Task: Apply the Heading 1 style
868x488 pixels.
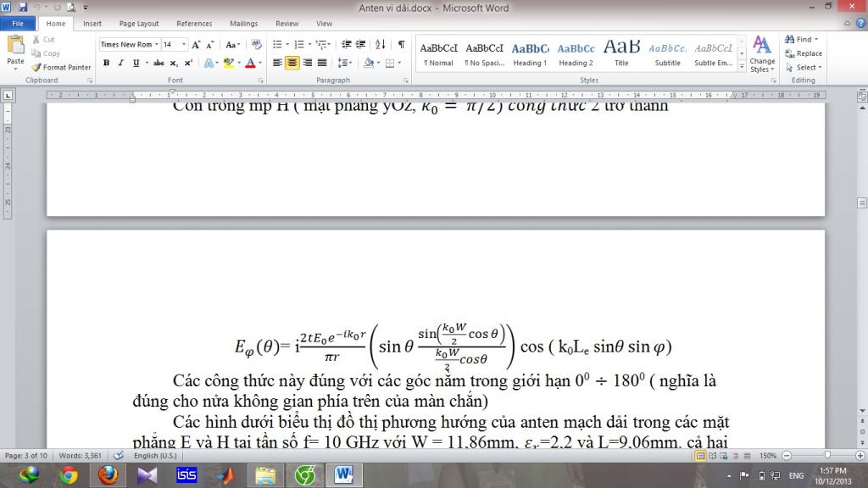Action: pos(530,53)
